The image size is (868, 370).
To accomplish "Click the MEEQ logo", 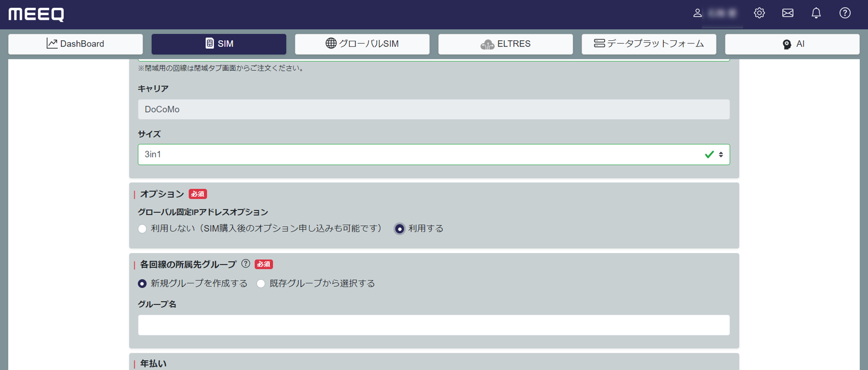I will click(x=36, y=14).
